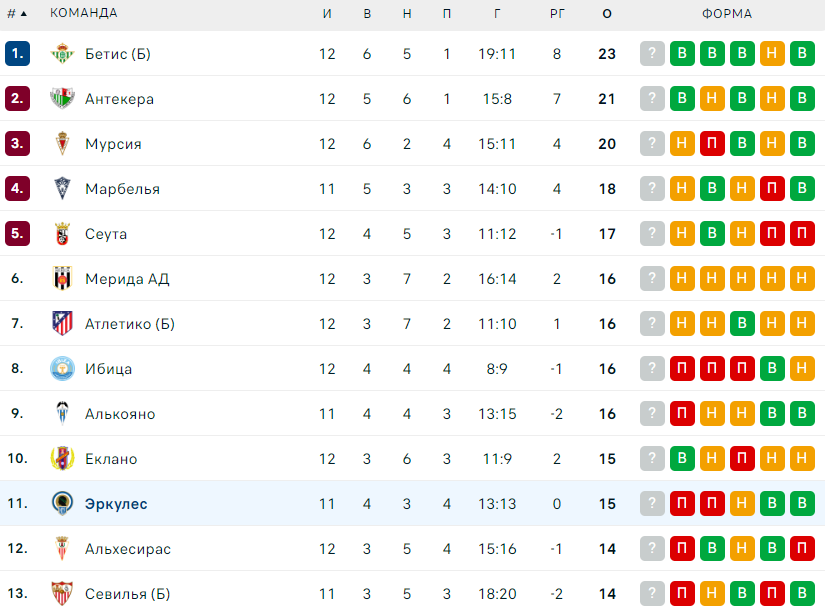Open the Альхесирас team link

pos(128,549)
